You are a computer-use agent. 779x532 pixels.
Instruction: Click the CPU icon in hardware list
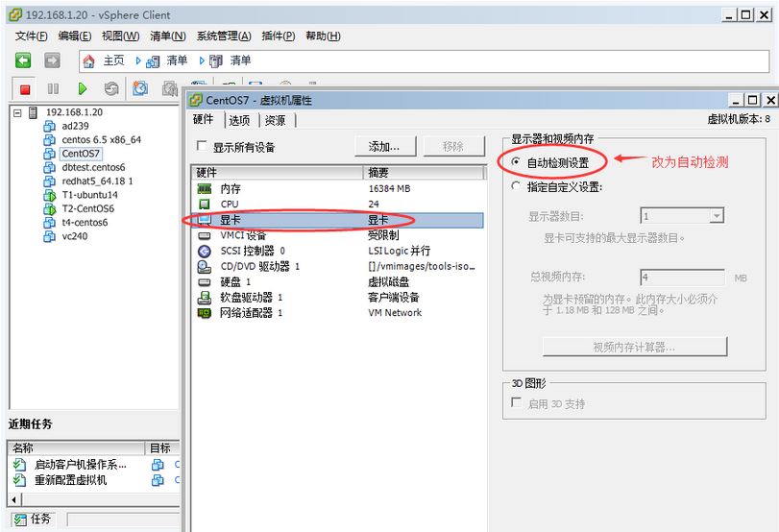point(204,205)
